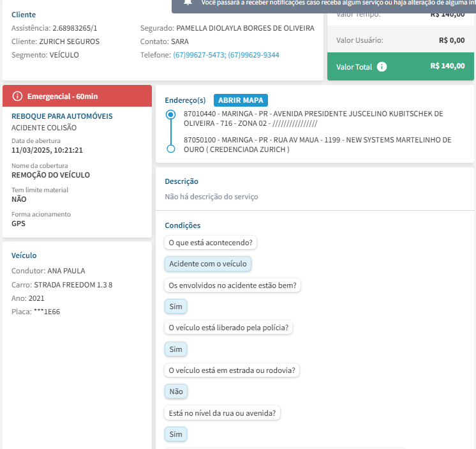Image resolution: width=476 pixels, height=449 pixels.
Task: Click the car model STRADA FREEDOM 1.3 8
Action: pos(73,285)
